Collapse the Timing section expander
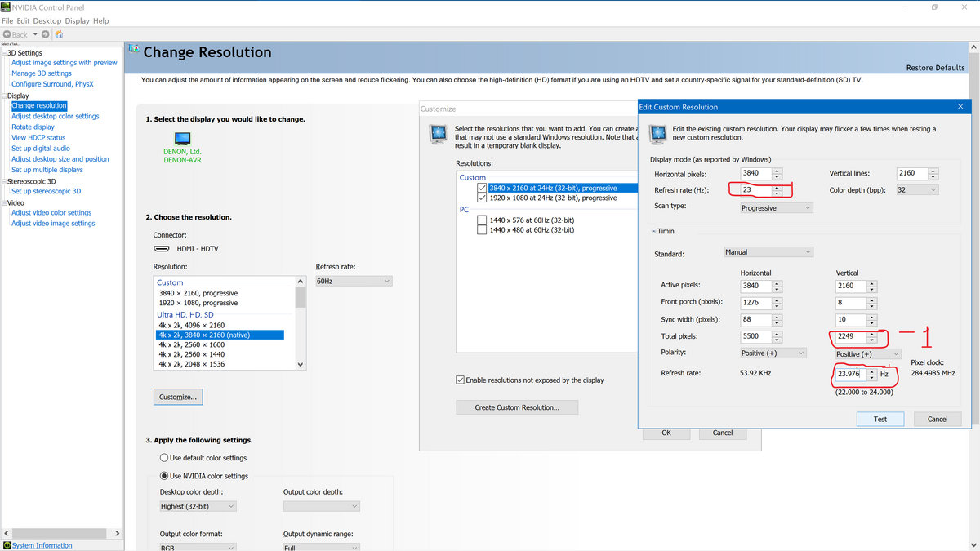Viewport: 980px width, 551px height. [x=653, y=232]
